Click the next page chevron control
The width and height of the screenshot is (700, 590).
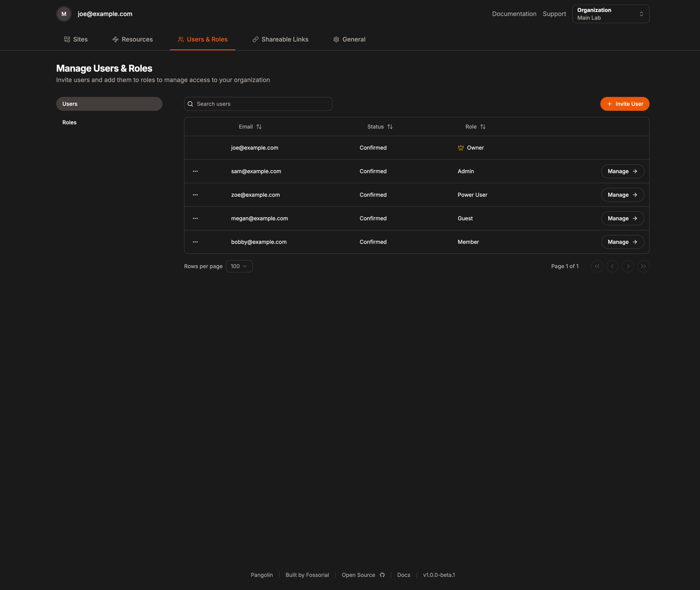(x=628, y=266)
